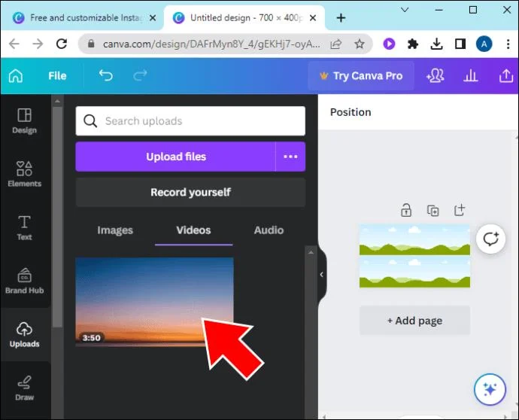The height and width of the screenshot is (420, 519).
Task: Open browser downloads icon
Action: coord(436,44)
